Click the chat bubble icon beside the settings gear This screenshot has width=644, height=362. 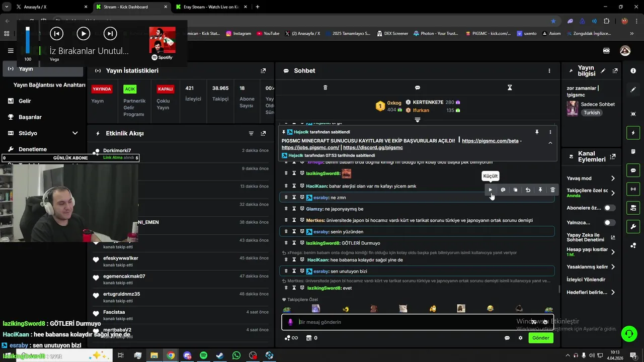click(507, 338)
